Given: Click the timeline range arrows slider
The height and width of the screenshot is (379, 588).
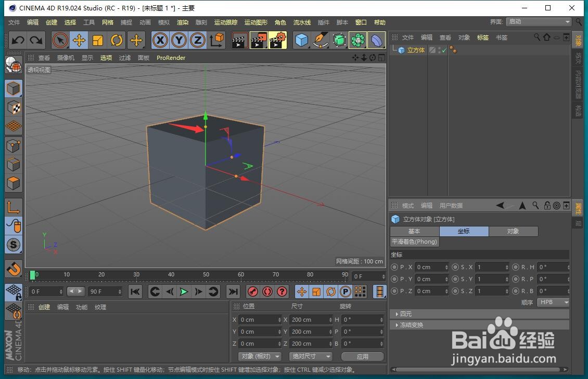Looking at the screenshot, I should click(x=75, y=291).
